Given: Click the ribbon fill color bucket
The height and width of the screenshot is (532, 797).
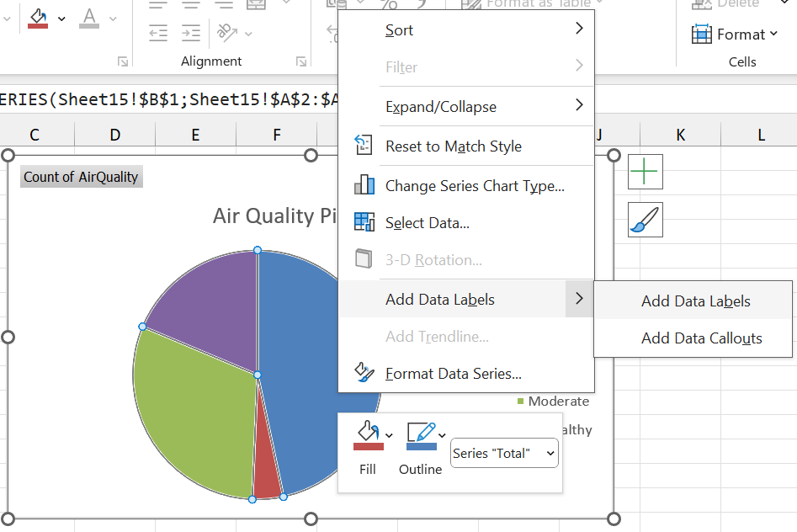Looking at the screenshot, I should [38, 18].
